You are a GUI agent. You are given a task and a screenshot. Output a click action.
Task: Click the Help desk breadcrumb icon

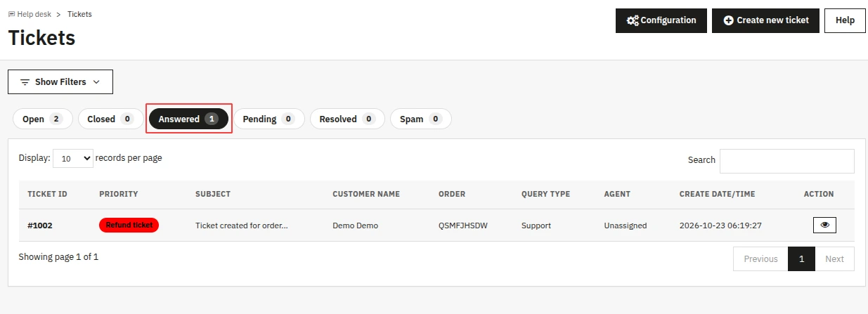click(11, 14)
